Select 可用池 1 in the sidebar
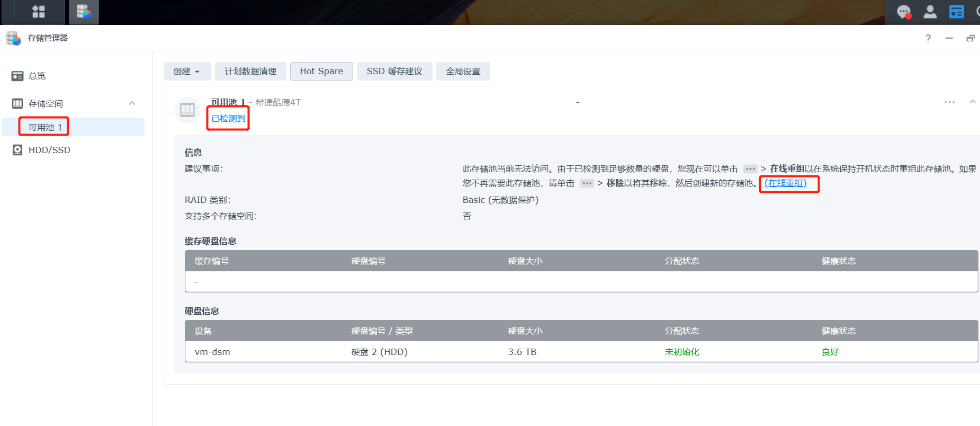The image size is (980, 426). tap(46, 127)
